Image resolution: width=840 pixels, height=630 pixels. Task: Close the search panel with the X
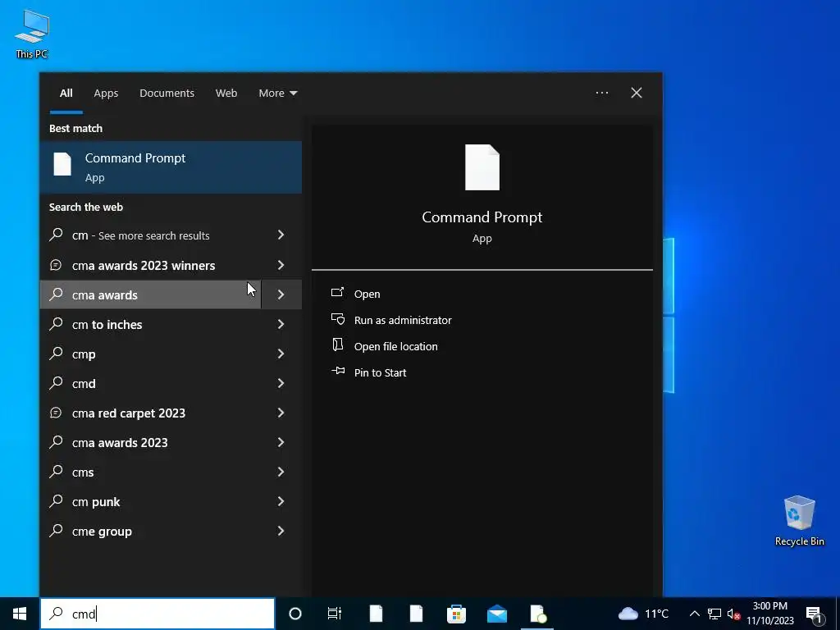637,93
